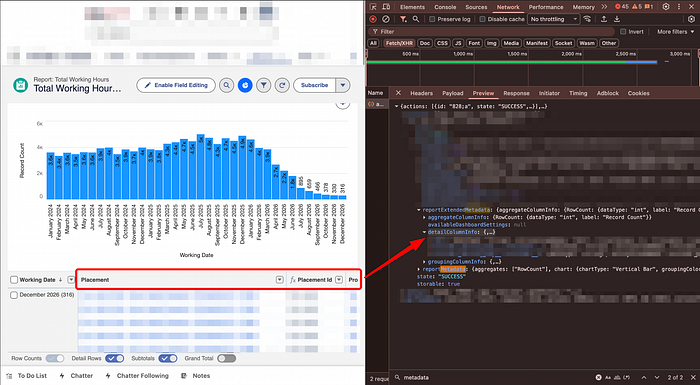Switch to the Sources tab
Image resolution: width=700 pixels, height=385 pixels.
click(x=476, y=7)
